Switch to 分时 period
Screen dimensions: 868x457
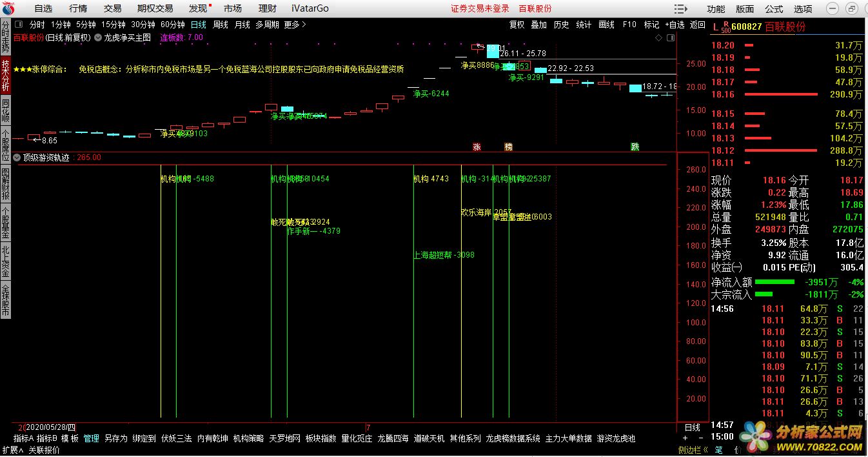click(x=37, y=25)
